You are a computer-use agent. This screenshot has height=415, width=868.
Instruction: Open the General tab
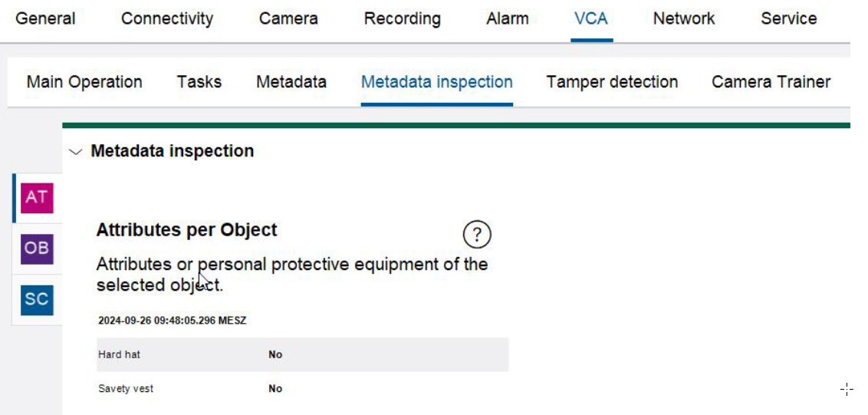click(x=45, y=19)
